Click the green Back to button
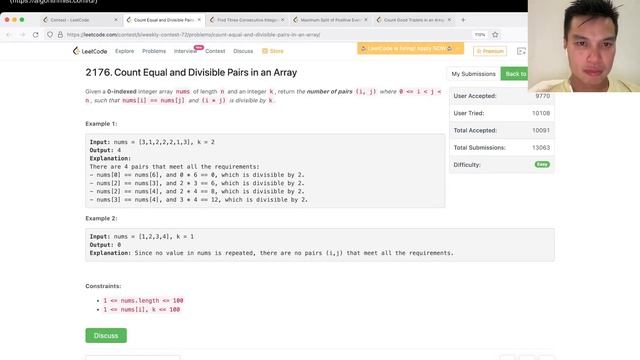Screen dimensions: 640x360 pos(515,74)
